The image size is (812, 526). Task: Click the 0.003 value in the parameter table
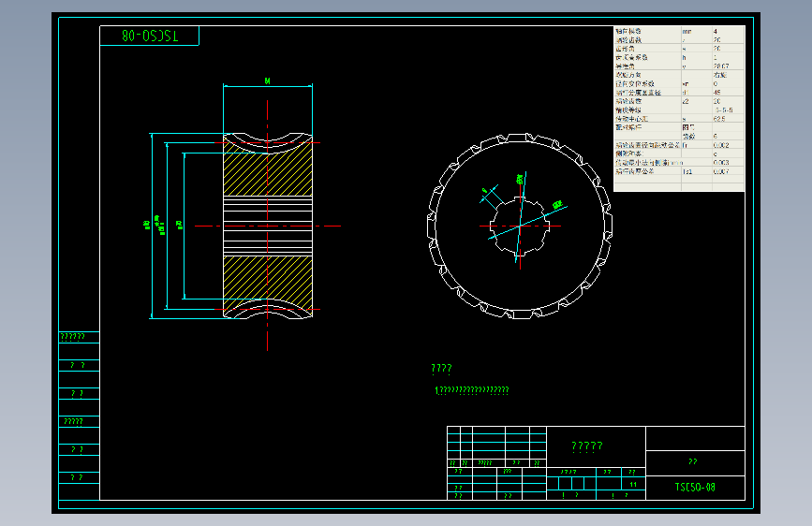[721, 163]
